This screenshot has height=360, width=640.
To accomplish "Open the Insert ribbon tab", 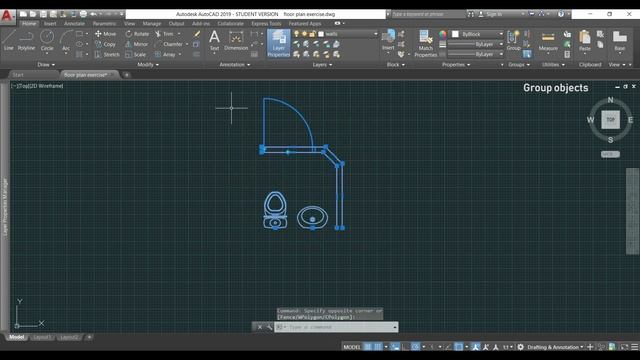I will pos(50,24).
